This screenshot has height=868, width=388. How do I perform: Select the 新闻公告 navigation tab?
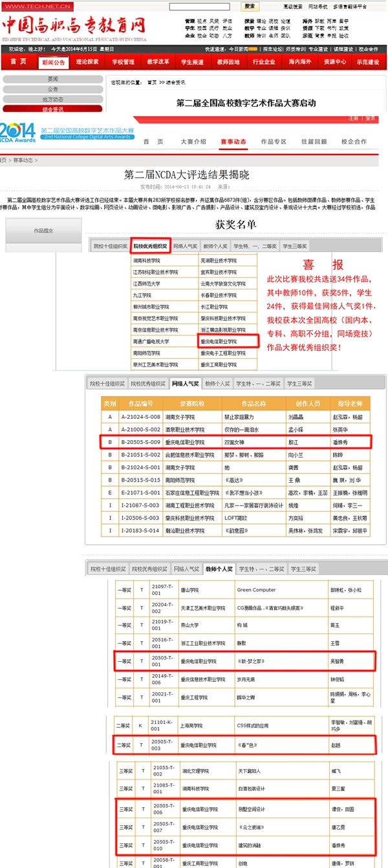[53, 63]
